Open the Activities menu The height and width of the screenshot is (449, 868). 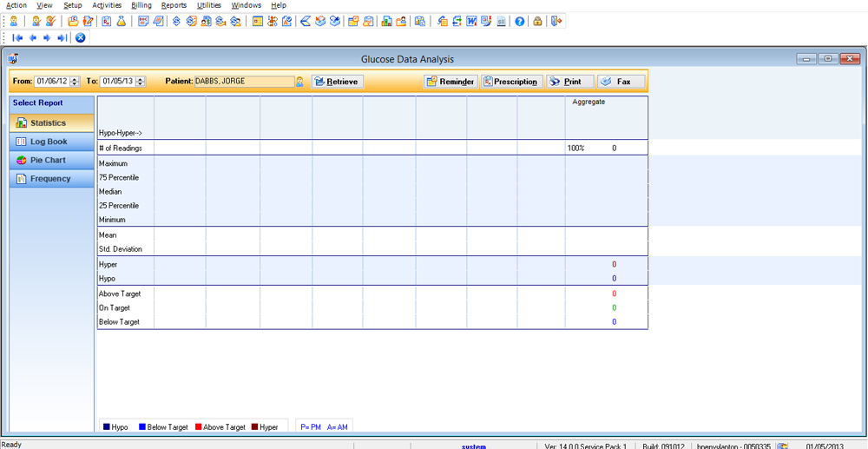[107, 5]
